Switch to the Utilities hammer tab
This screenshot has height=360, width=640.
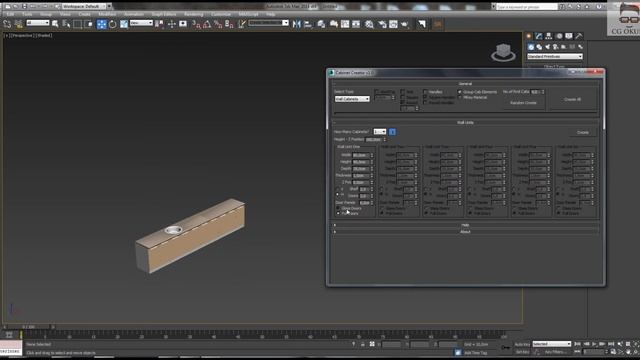pyautogui.click(x=578, y=36)
